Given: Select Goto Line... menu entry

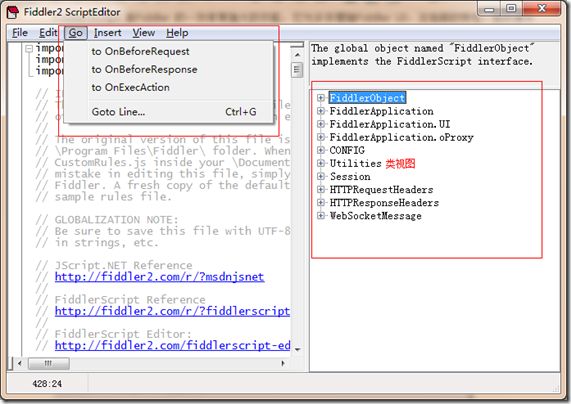Looking at the screenshot, I should pos(169,112).
